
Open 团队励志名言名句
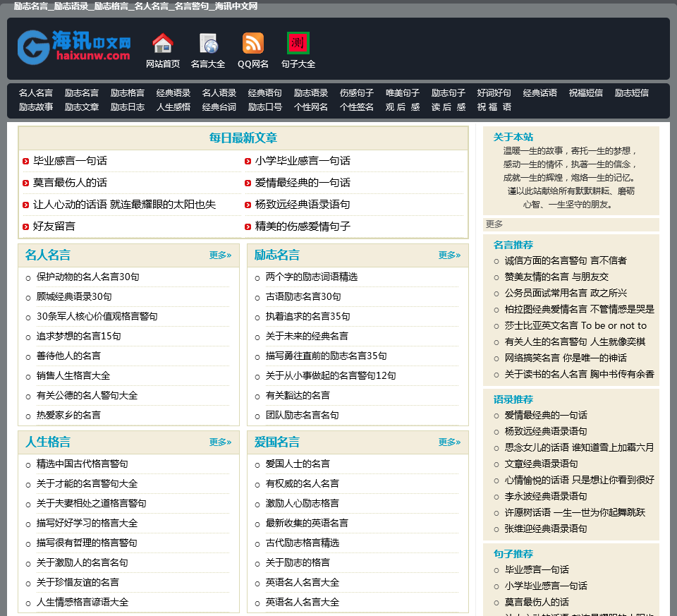[303, 415]
